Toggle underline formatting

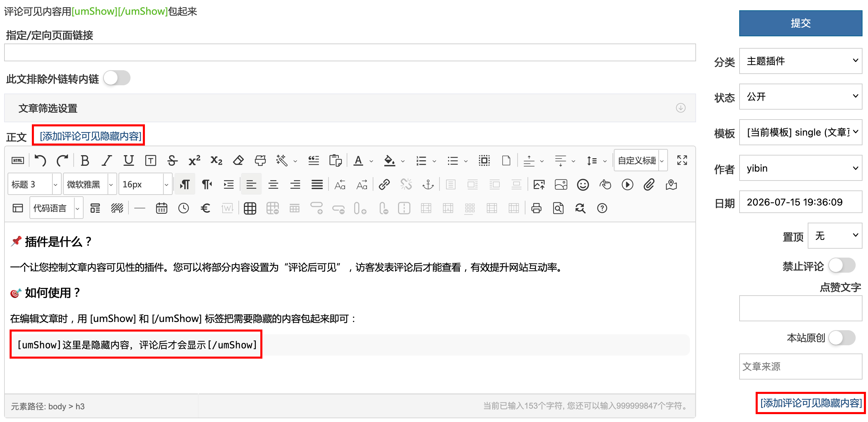[x=128, y=160]
